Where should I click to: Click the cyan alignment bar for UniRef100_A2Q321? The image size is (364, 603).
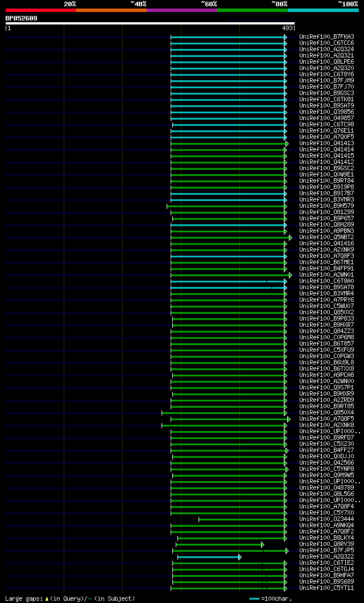tap(229, 56)
